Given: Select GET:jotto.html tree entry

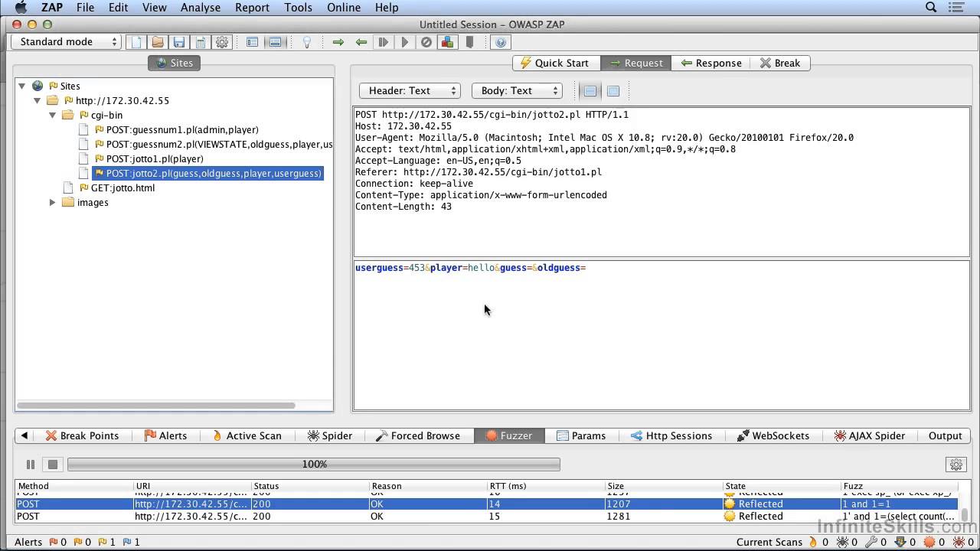Looking at the screenshot, I should pos(122,188).
